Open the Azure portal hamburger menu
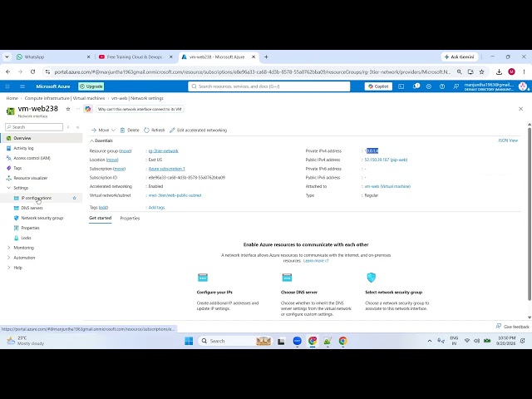 coord(22,86)
